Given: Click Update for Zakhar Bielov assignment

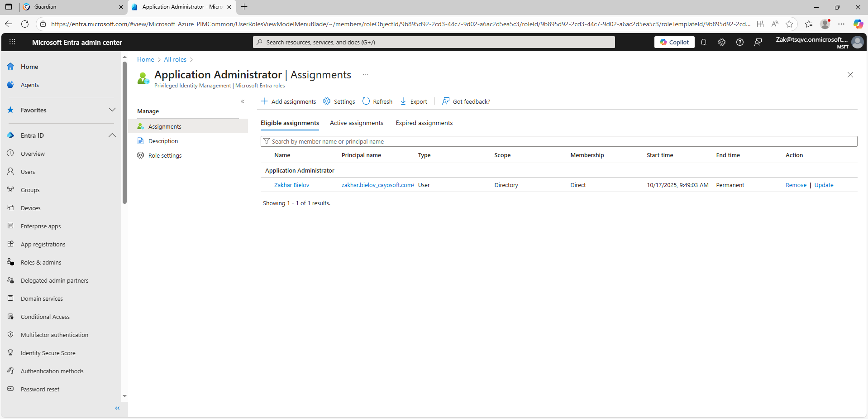Looking at the screenshot, I should [824, 185].
